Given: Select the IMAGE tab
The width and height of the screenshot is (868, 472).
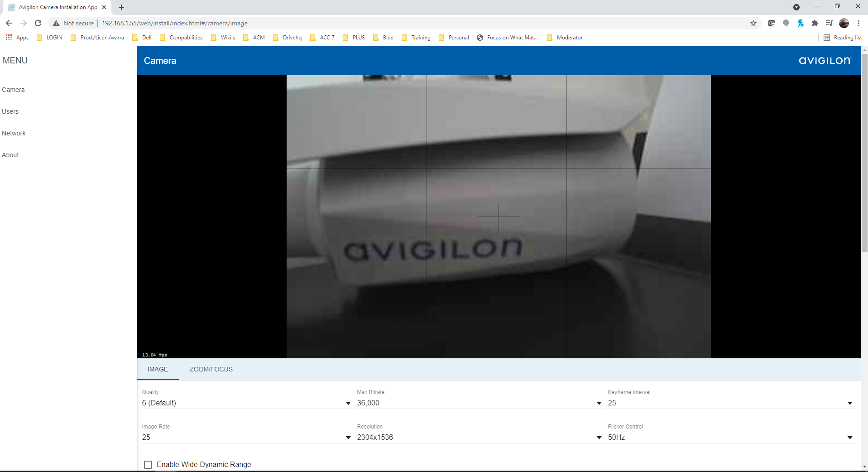Looking at the screenshot, I should (x=157, y=369).
